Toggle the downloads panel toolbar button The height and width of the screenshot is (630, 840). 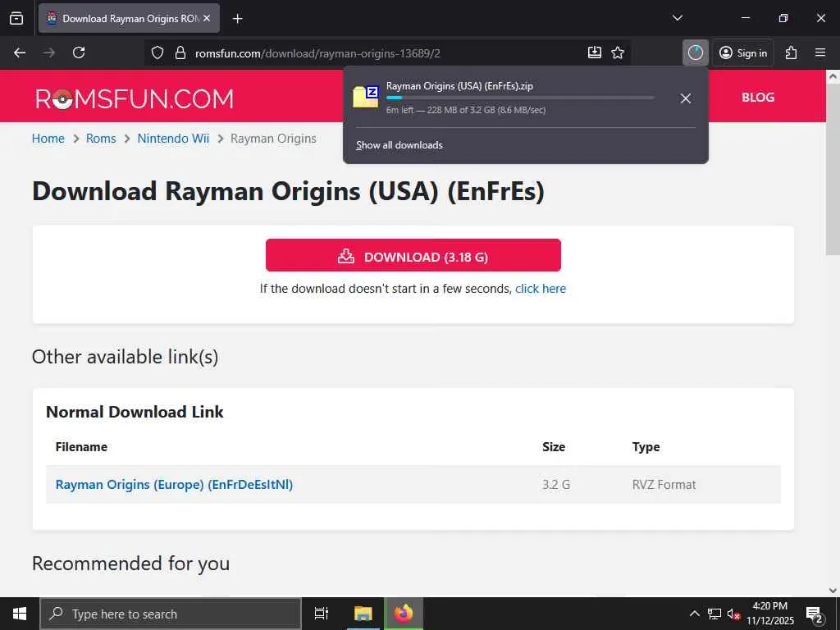696,52
